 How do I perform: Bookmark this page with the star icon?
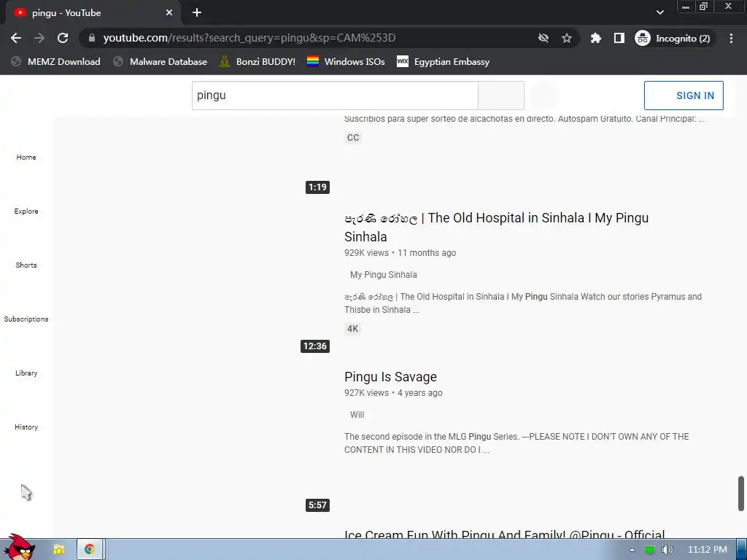tap(566, 38)
